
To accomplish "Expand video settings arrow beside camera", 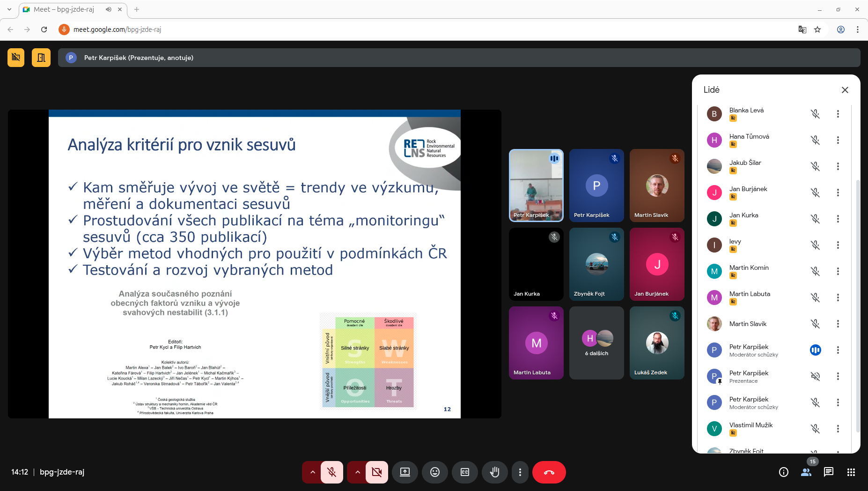I will pyautogui.click(x=357, y=472).
